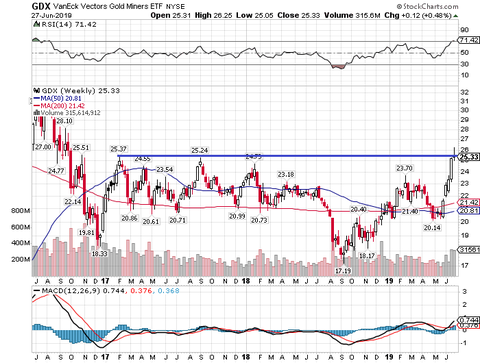
Task: Click the 18.33 low annotation
Action: (x=99, y=254)
